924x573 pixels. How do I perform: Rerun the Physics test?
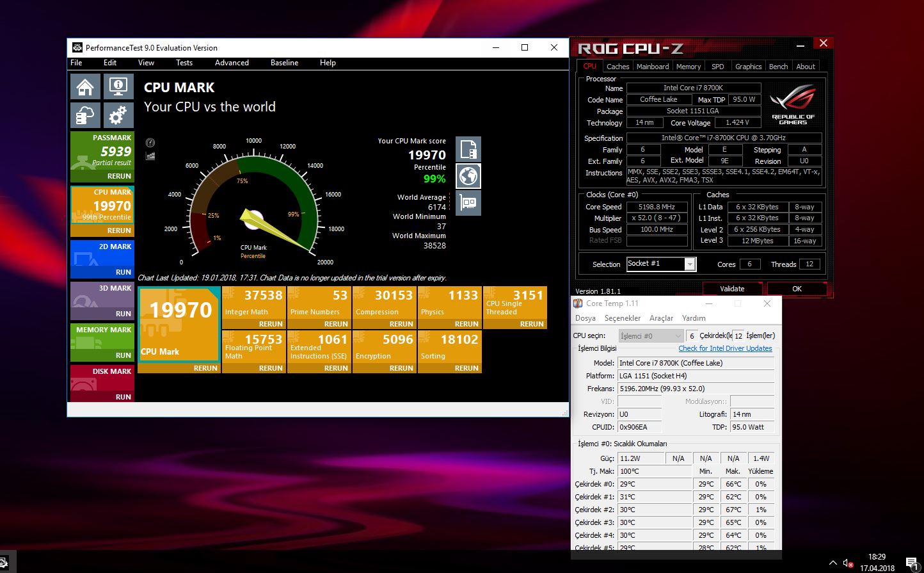[466, 324]
